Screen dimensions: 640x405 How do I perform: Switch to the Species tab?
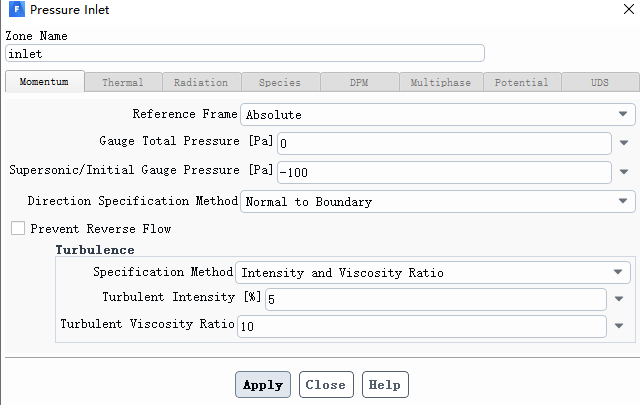click(x=280, y=82)
